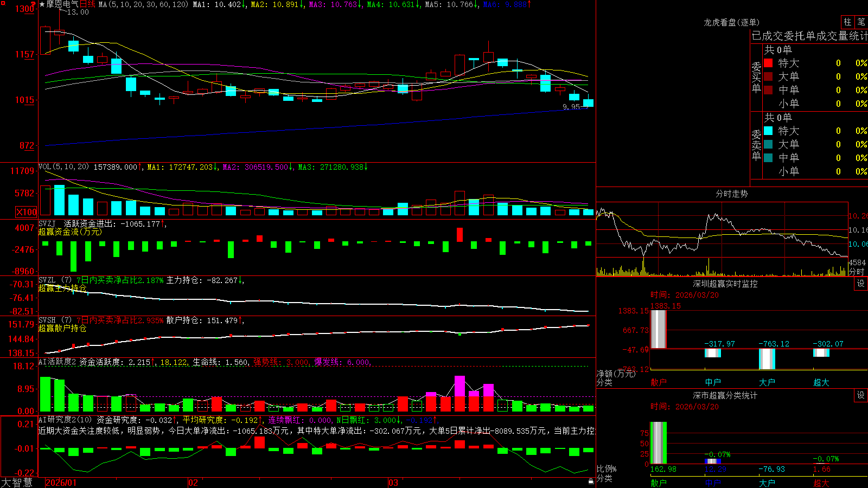Click the 9.95 low price annotation

click(571, 107)
